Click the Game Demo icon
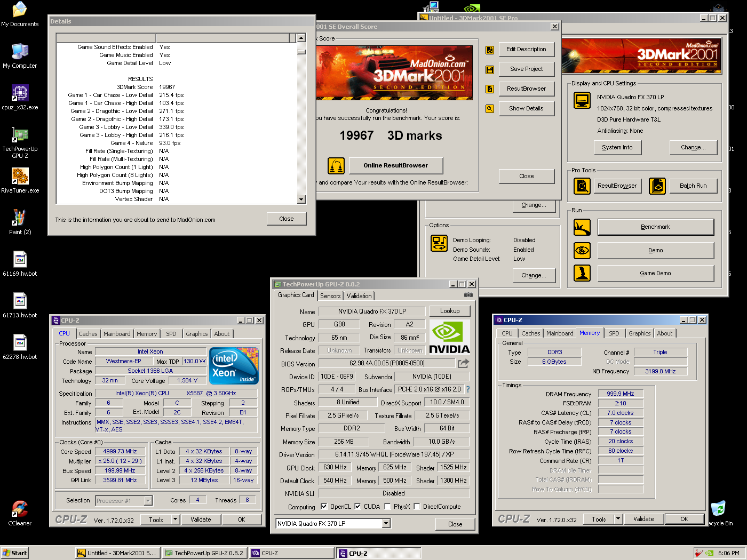The height and width of the screenshot is (560, 747). coord(582,273)
